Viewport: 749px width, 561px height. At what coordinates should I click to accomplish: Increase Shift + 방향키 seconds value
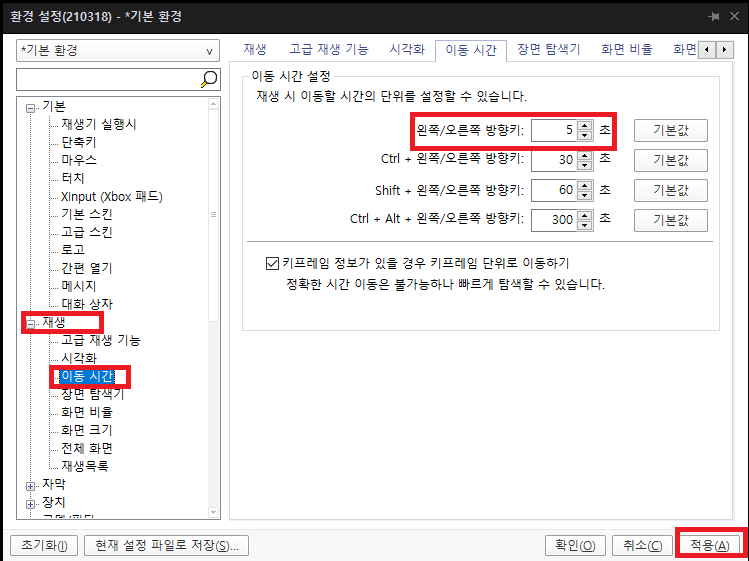(x=584, y=185)
